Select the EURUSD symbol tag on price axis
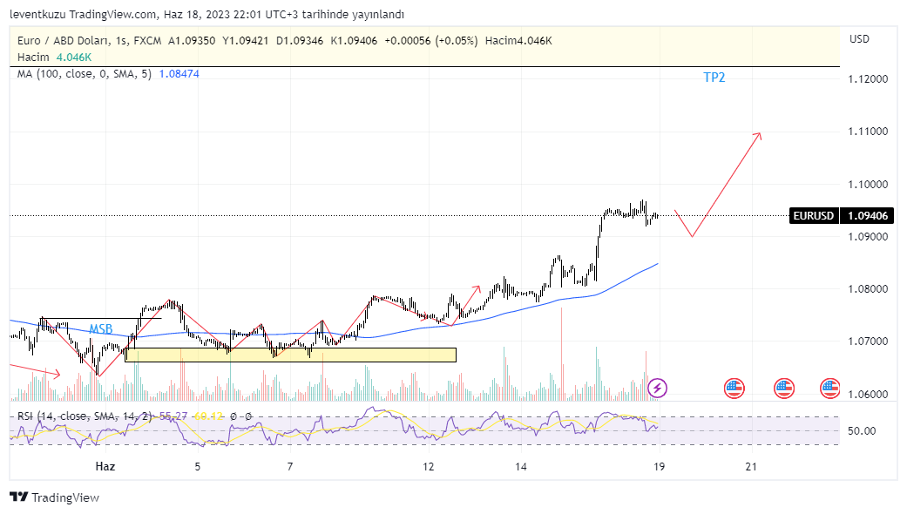 (814, 215)
